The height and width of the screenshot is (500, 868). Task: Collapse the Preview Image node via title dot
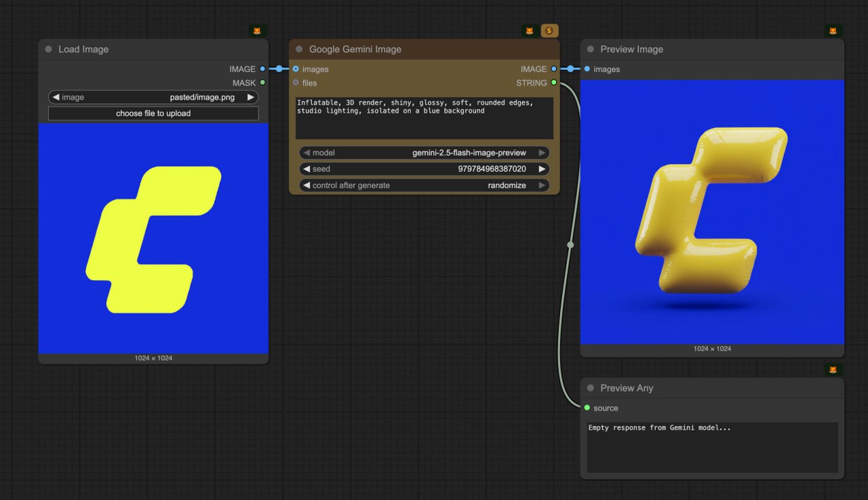tap(591, 50)
